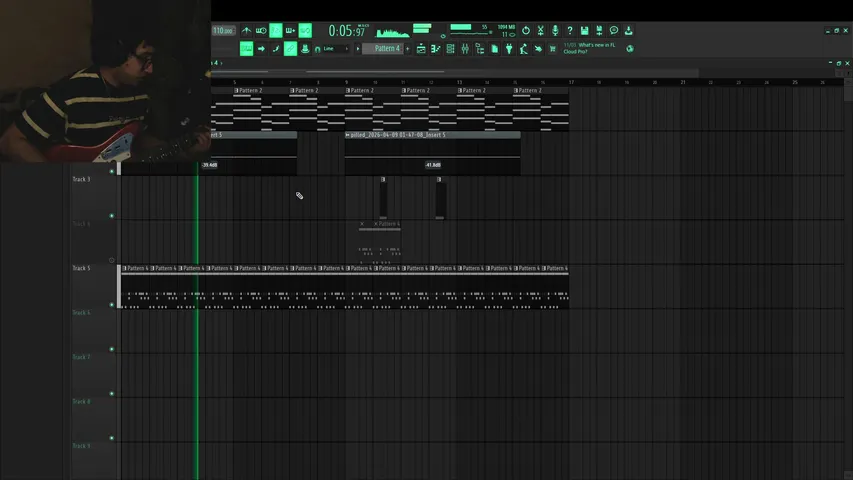Click bar 17 on the timeline ruler
Viewport: 853px width, 480px height.
pyautogui.click(x=571, y=82)
